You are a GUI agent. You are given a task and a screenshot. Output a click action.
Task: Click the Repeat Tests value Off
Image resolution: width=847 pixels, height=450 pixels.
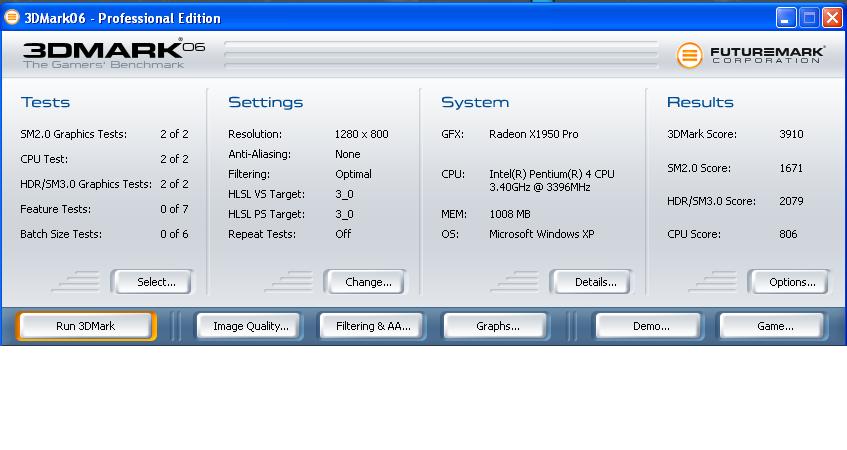[343, 234]
